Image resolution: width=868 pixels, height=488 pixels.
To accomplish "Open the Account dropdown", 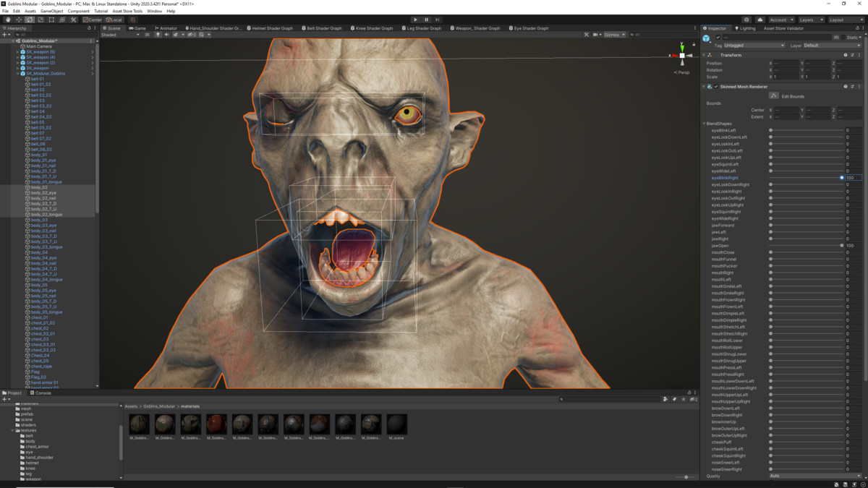I will coord(782,20).
